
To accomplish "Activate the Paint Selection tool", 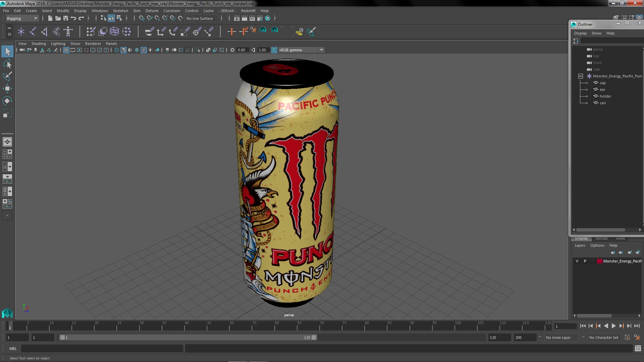I will click(x=7, y=76).
